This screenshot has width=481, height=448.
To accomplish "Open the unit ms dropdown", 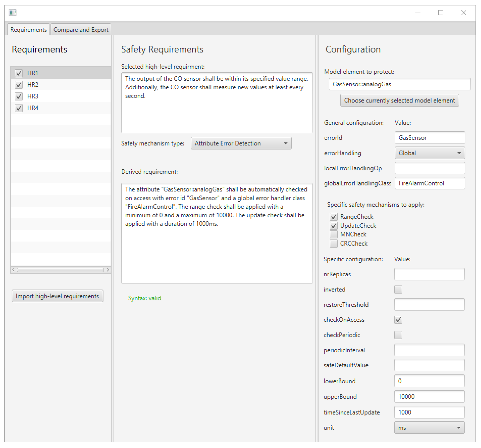I will 429,428.
